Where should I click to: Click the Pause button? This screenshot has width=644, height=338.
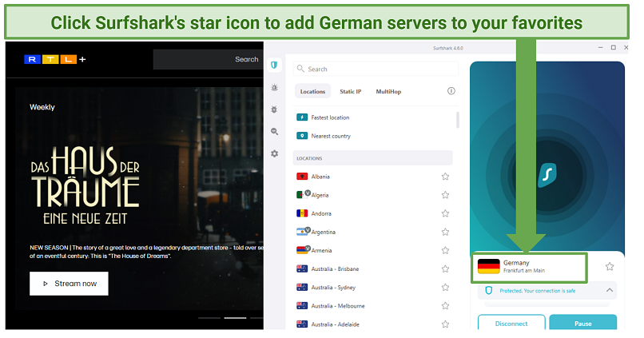(582, 322)
